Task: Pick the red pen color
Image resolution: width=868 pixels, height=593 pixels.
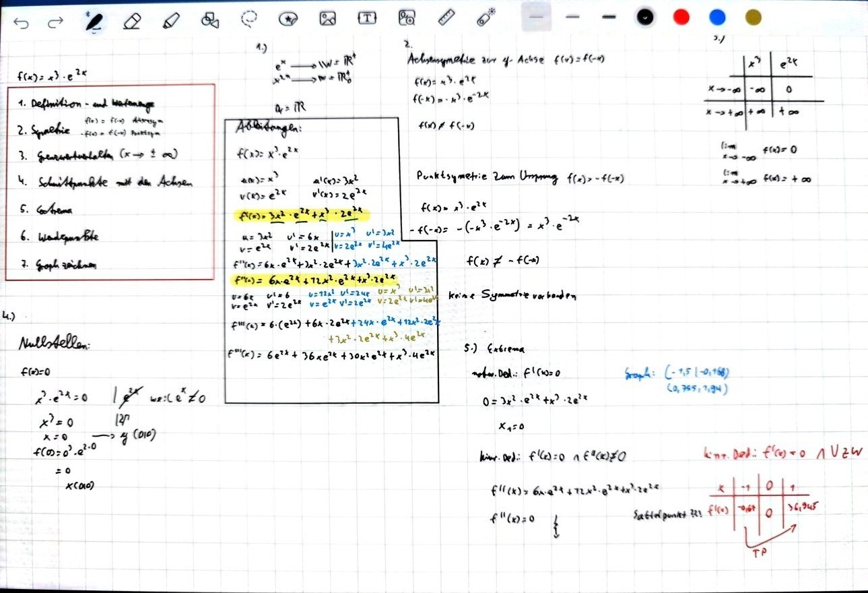Action: [682, 17]
